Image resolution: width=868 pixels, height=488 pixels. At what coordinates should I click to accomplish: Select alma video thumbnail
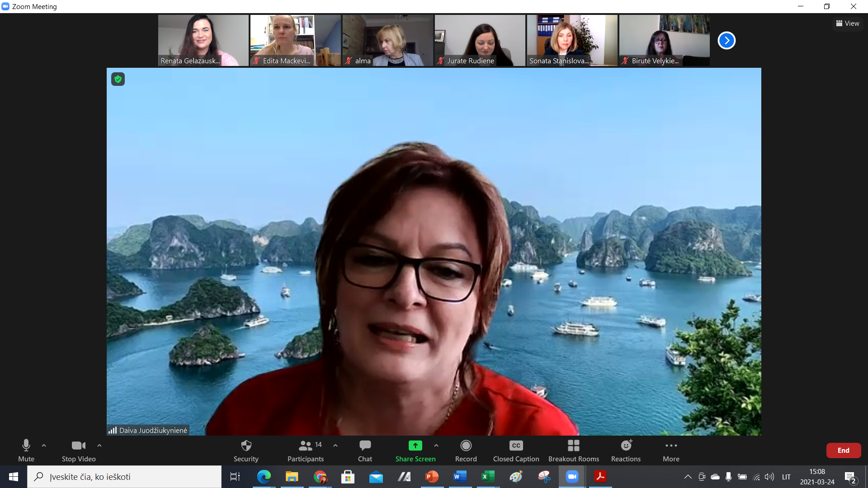388,41
